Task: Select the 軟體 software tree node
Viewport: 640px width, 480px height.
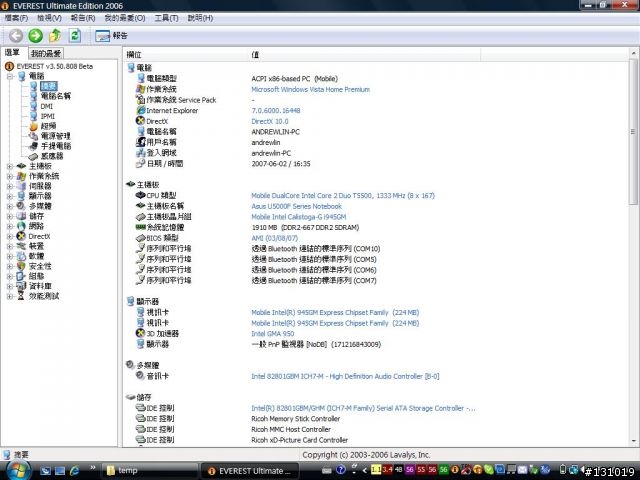Action: 36,256
